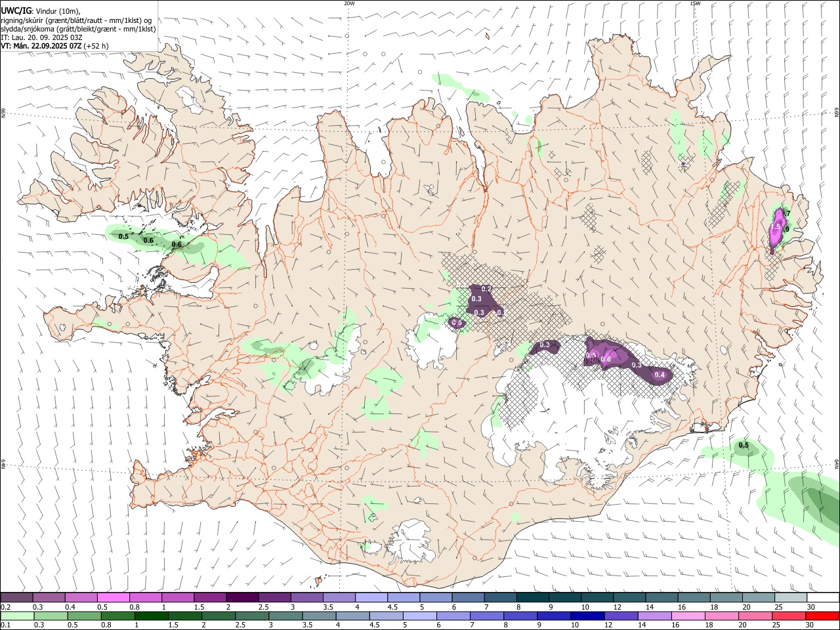Screen dimensions: 840x630
Task: Select the valid time line 'VT: Mán. 22.09.2025 07Z'
Action: (41, 46)
